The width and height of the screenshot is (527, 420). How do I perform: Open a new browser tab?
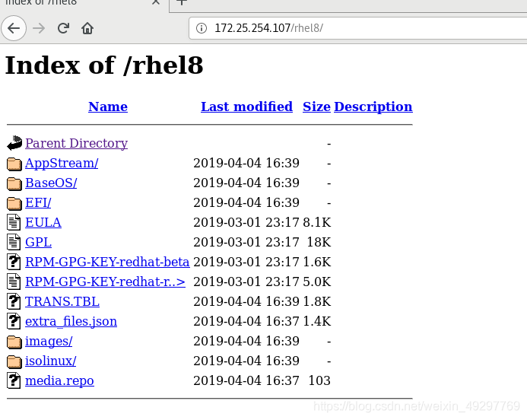pyautogui.click(x=182, y=3)
